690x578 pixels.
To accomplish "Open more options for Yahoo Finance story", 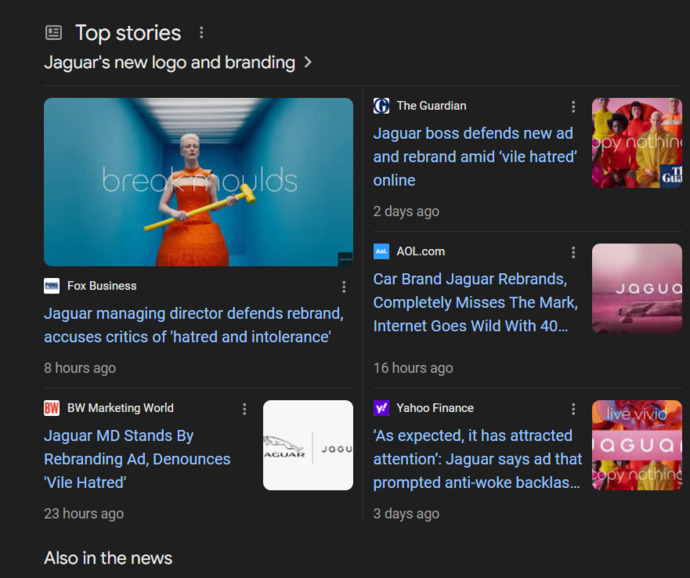I will click(x=573, y=409).
